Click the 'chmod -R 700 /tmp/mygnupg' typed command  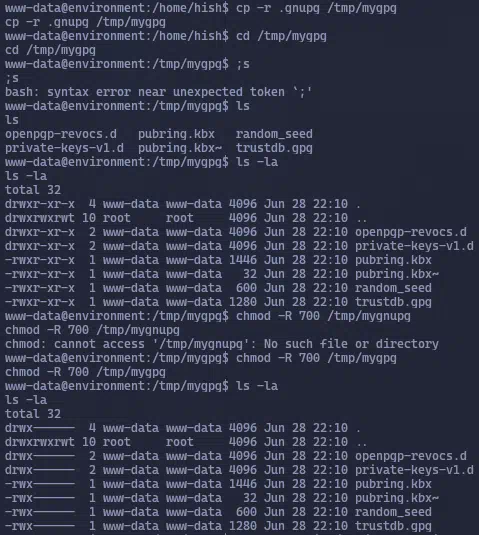click(x=323, y=316)
